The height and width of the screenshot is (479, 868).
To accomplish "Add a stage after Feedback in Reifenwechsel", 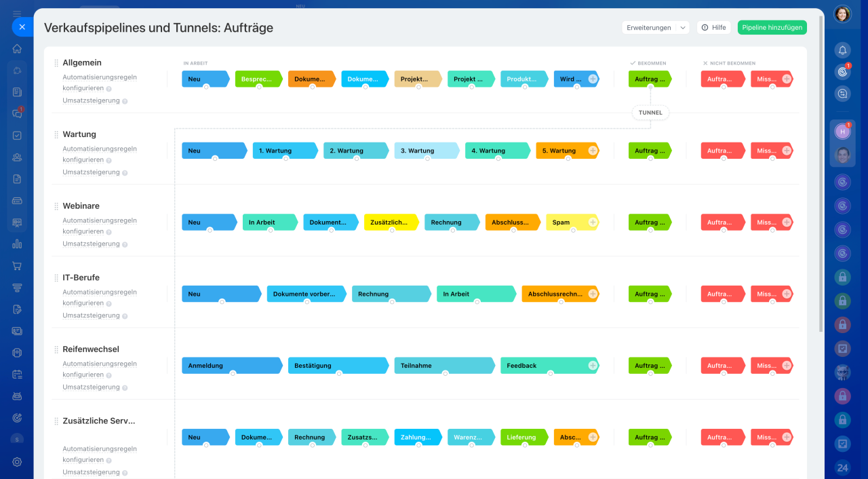I will (593, 365).
